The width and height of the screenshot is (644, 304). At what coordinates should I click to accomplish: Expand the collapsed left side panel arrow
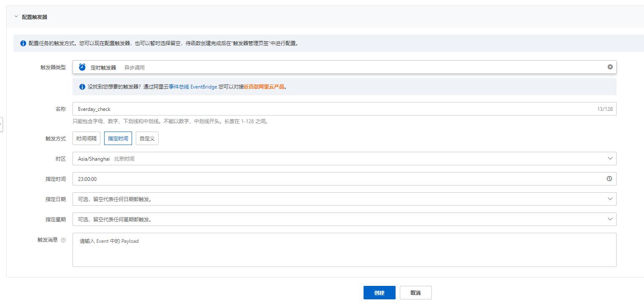(2, 124)
